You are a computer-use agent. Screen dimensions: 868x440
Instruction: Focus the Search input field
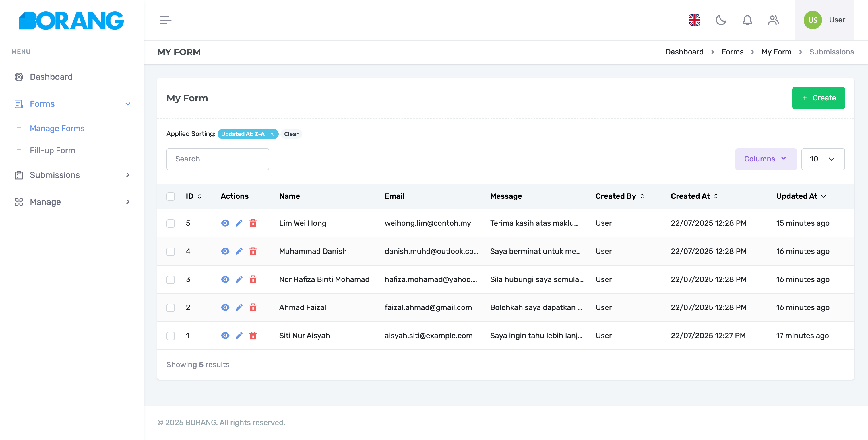click(217, 159)
